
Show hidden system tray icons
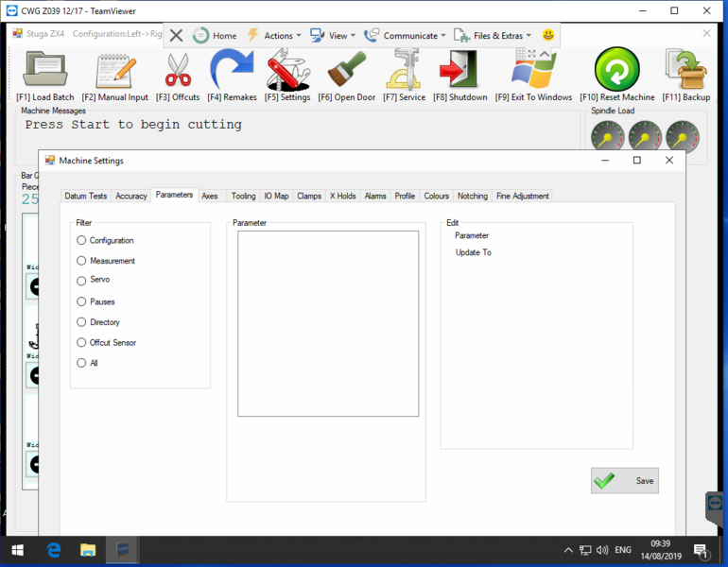(x=568, y=550)
